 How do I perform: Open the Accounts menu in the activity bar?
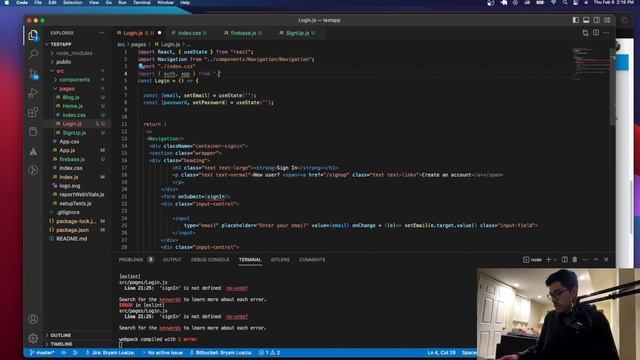[33, 319]
